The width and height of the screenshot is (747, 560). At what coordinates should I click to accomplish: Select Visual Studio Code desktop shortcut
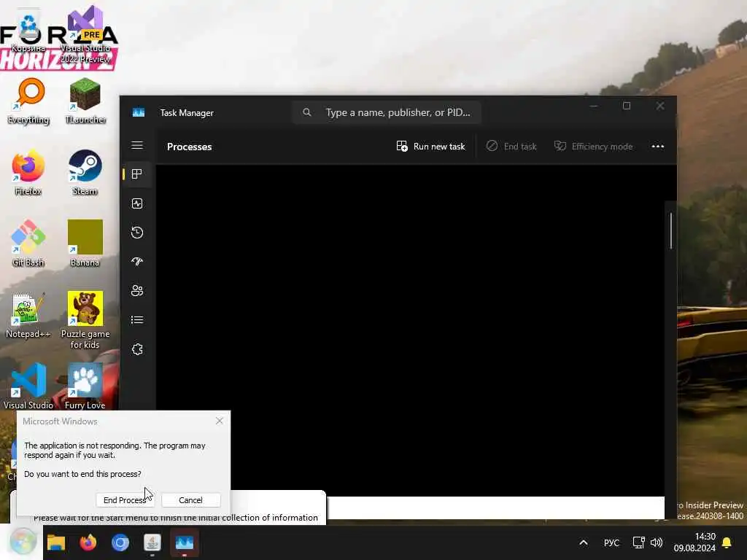28,386
